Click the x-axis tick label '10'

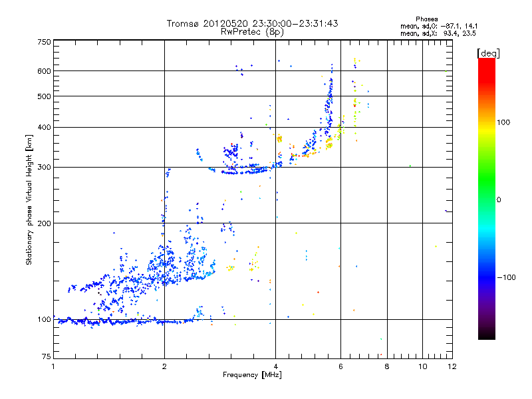click(x=423, y=366)
